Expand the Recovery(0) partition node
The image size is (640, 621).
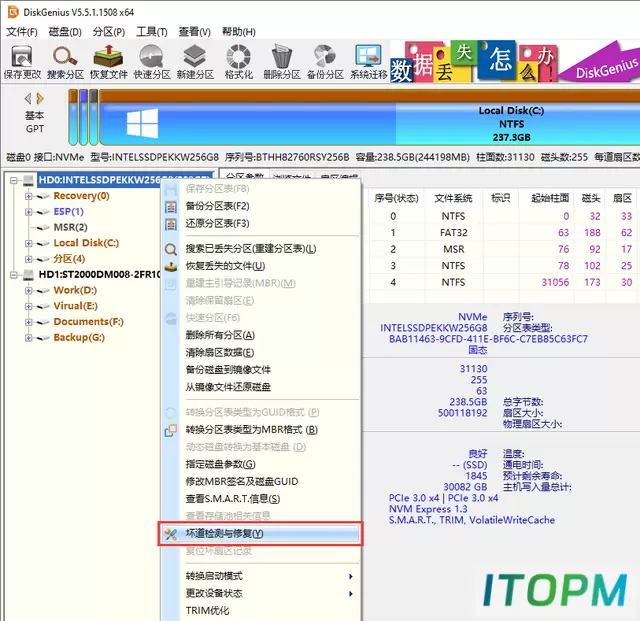28,196
